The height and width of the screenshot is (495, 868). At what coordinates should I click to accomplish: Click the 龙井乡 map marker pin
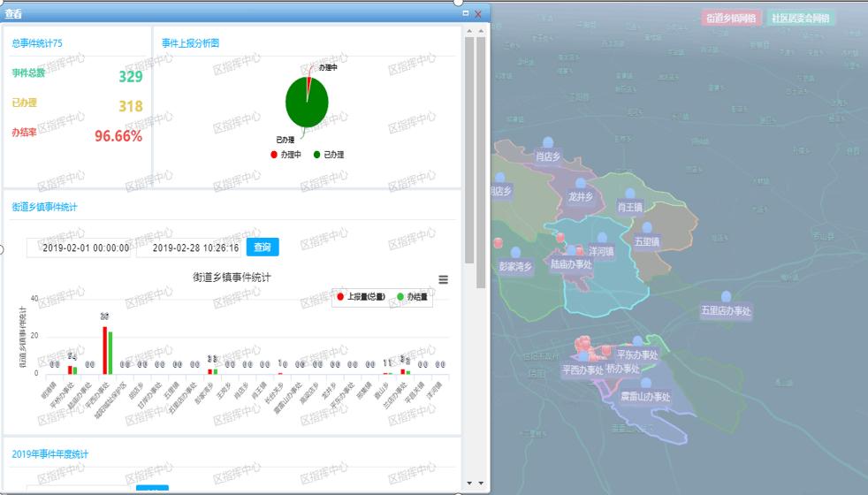(580, 183)
